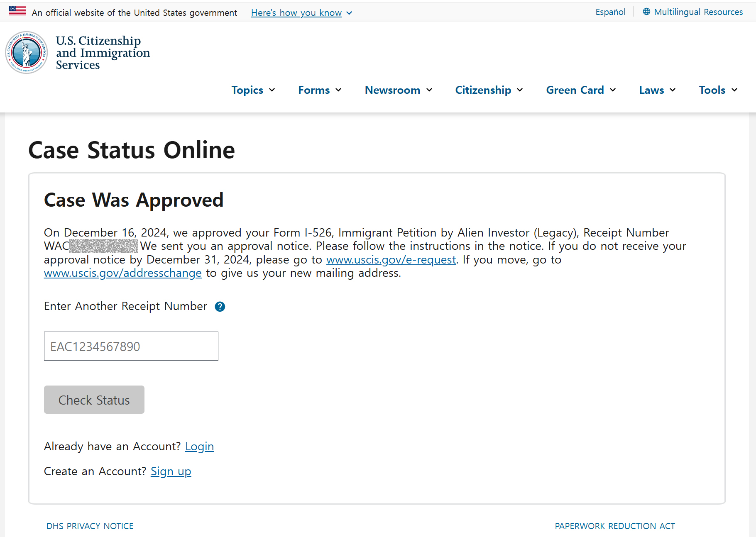Click the Check Status button
The image size is (756, 537).
(94, 400)
